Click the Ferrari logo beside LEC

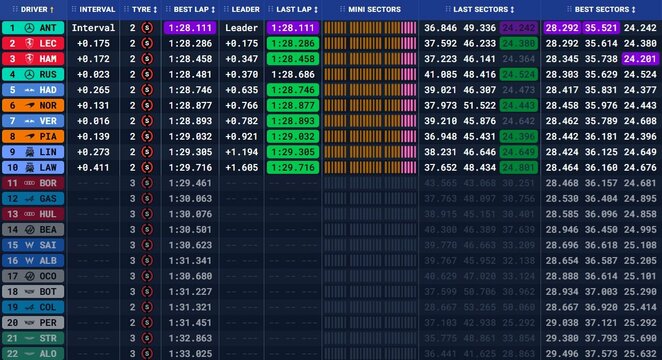[29, 43]
